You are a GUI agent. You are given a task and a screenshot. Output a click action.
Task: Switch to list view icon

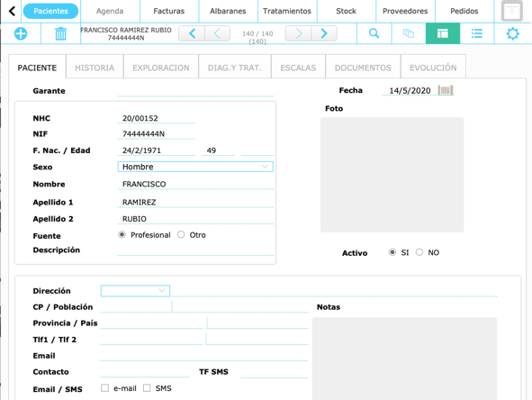tap(477, 33)
